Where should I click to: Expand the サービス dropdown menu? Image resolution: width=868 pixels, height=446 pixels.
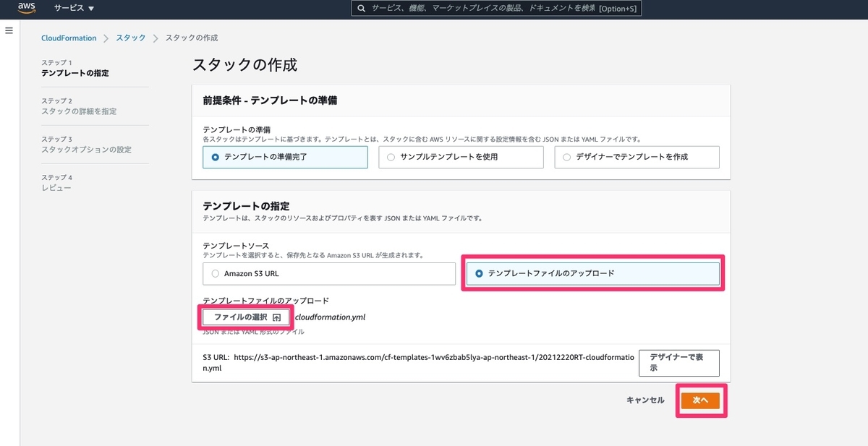(x=74, y=9)
